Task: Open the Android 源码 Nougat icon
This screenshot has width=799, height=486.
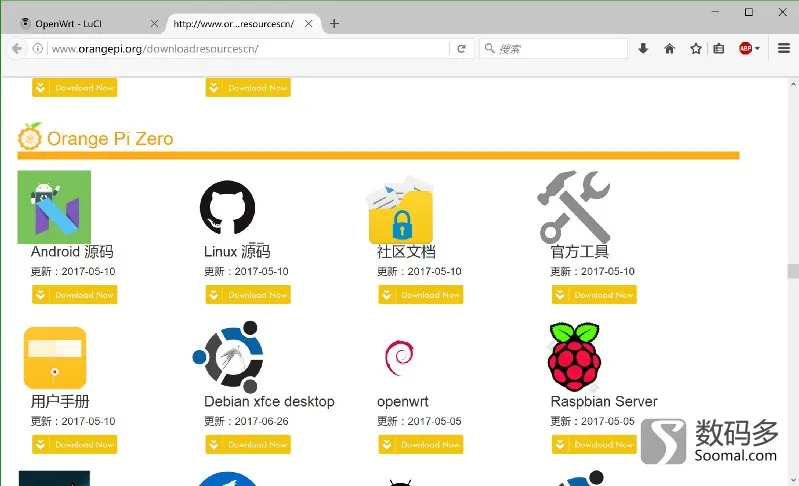Action: [54, 207]
